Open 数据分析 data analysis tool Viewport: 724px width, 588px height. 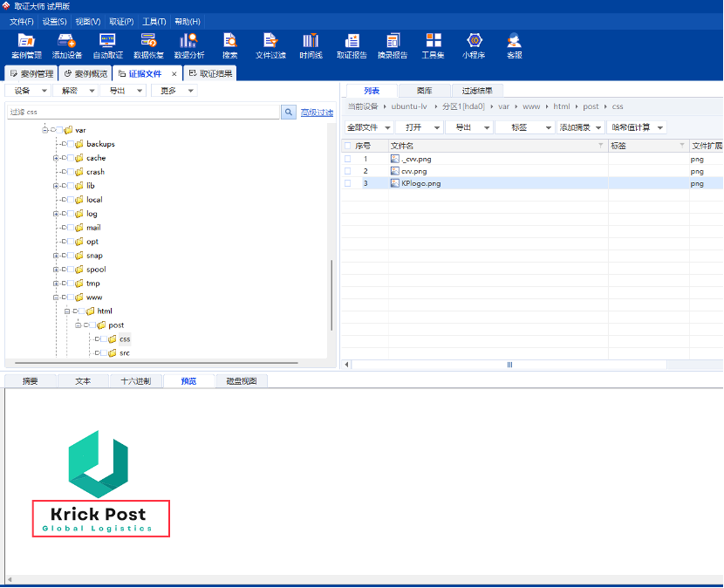[x=188, y=45]
